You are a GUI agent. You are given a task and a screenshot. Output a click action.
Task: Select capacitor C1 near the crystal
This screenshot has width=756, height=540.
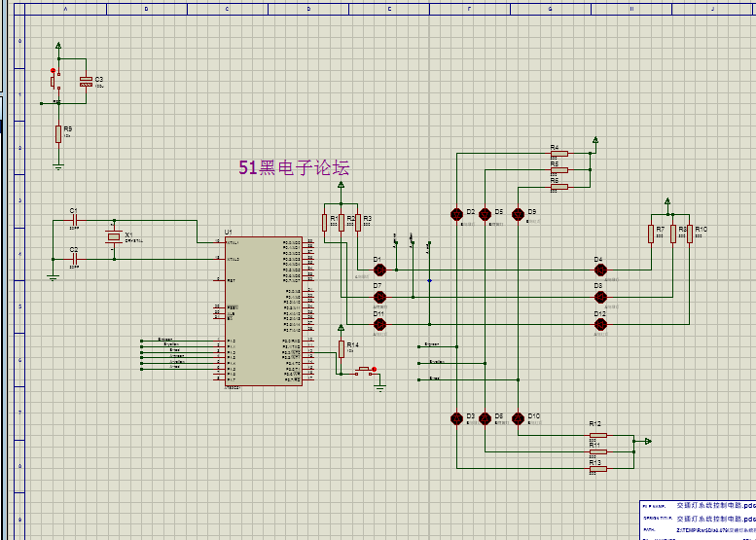(x=74, y=221)
